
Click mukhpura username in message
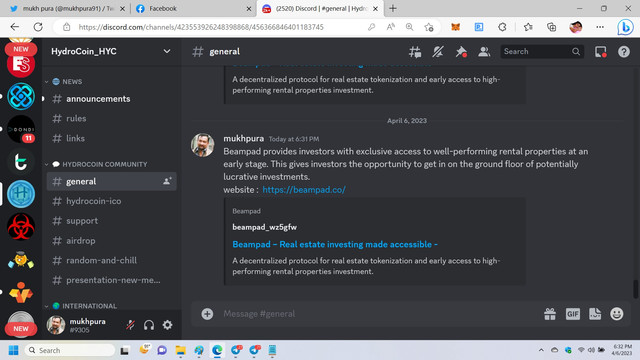click(243, 138)
